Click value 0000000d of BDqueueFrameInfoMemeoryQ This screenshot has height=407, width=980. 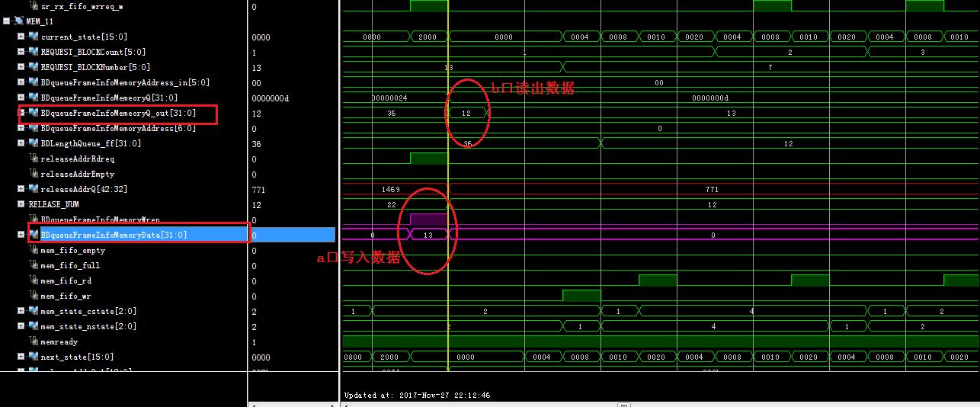tap(271, 98)
